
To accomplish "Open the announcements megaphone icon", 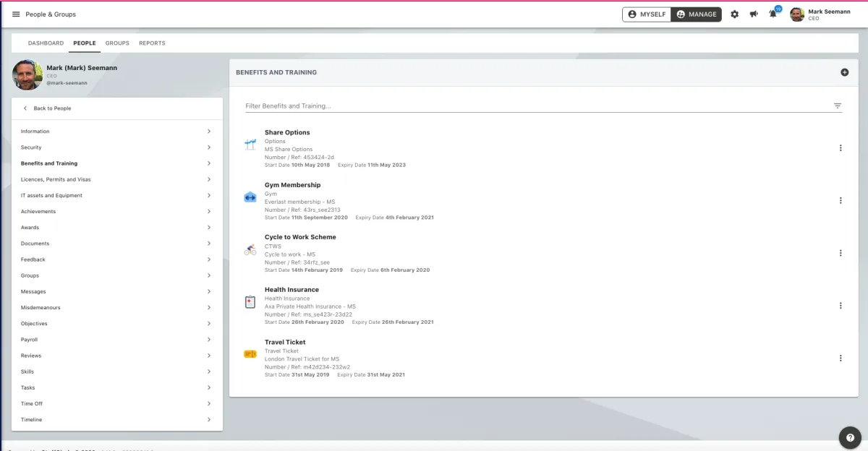I will coord(754,14).
